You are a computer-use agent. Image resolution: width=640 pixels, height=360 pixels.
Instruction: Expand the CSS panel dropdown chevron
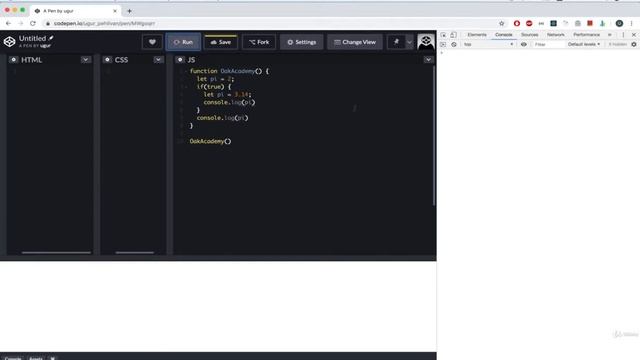click(x=158, y=60)
